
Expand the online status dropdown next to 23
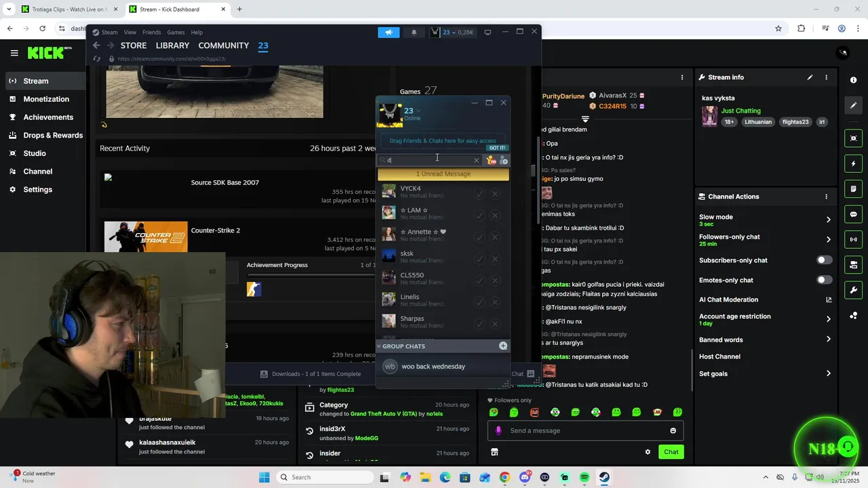[418, 110]
